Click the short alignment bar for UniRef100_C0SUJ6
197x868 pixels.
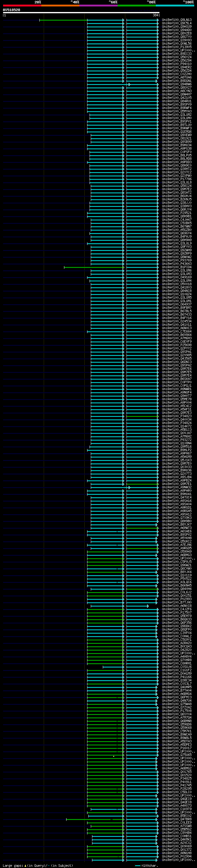click(113, 667)
